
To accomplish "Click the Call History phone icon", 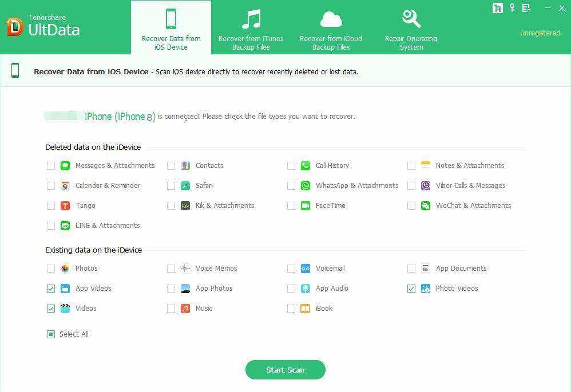I will click(x=306, y=166).
